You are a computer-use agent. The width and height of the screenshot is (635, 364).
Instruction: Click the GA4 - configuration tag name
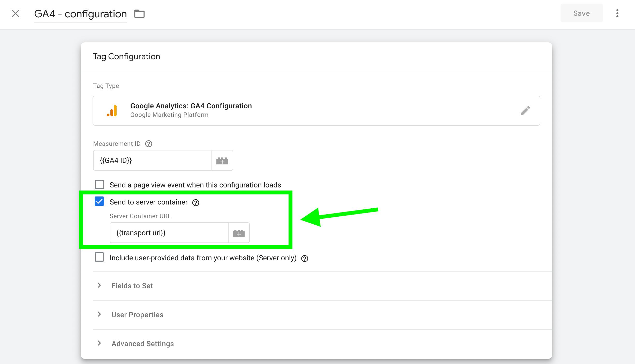[x=80, y=14]
